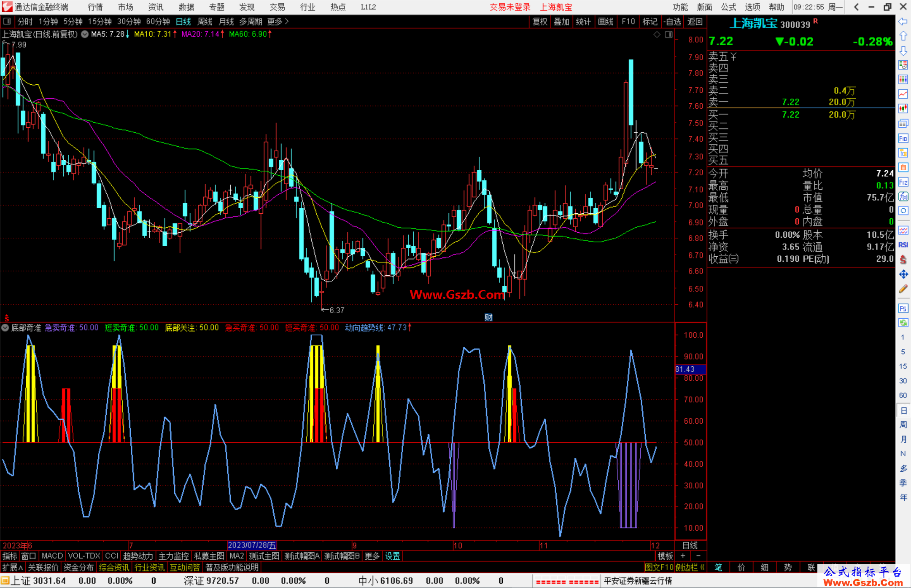
Task: Select the pencil drawing tool icon
Action: pyautogui.click(x=903, y=289)
